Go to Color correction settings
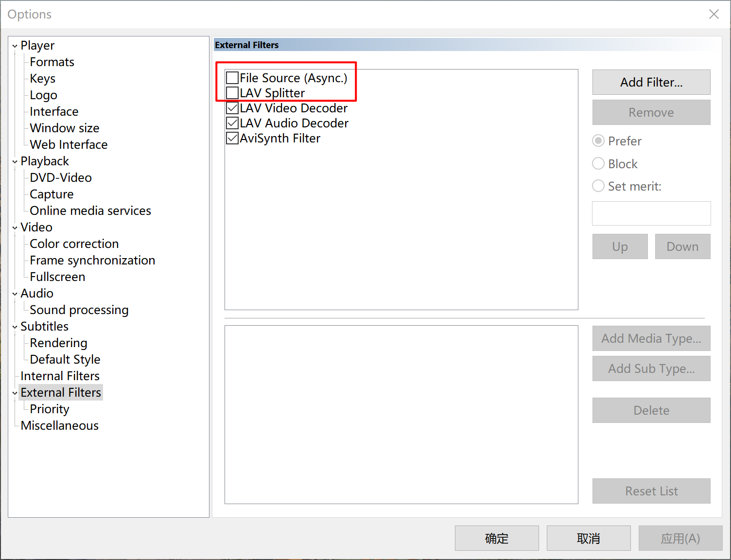 tap(74, 244)
